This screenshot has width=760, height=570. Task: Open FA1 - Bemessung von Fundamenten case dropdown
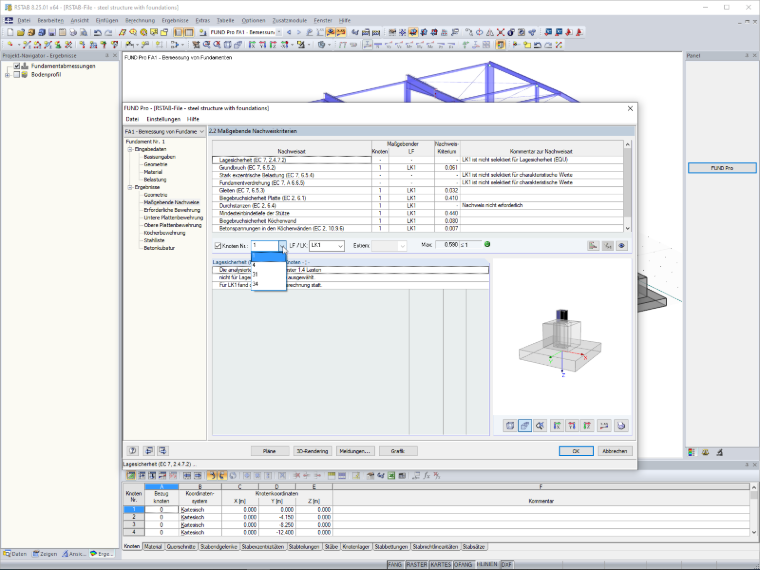(x=165, y=131)
